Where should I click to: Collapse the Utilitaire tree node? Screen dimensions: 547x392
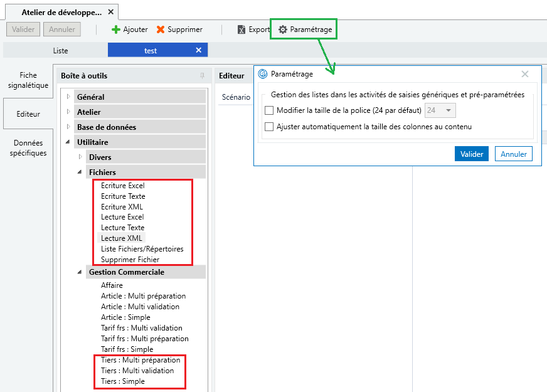pyautogui.click(x=68, y=142)
